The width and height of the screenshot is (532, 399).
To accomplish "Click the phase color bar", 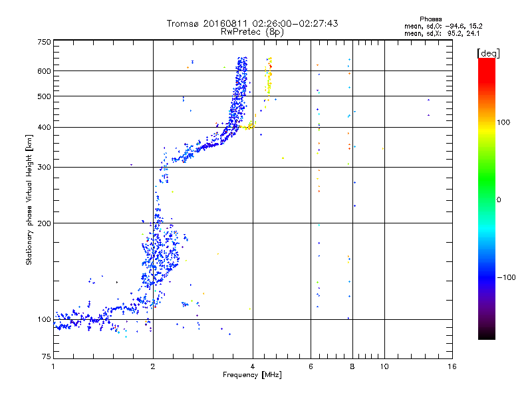I will 487,199.
